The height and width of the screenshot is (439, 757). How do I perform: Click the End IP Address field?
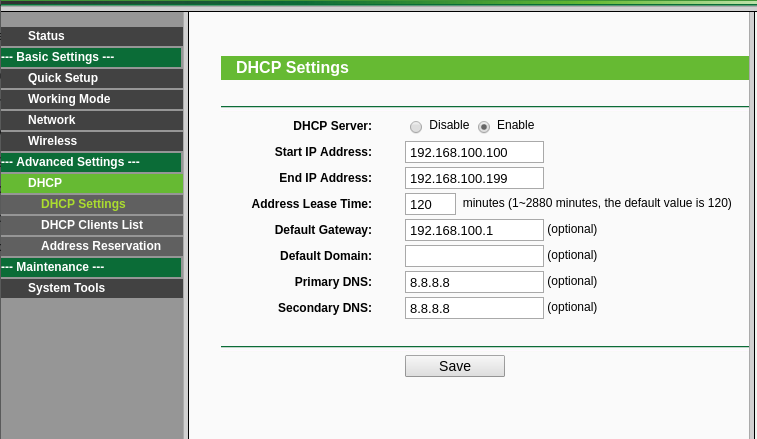coord(474,178)
